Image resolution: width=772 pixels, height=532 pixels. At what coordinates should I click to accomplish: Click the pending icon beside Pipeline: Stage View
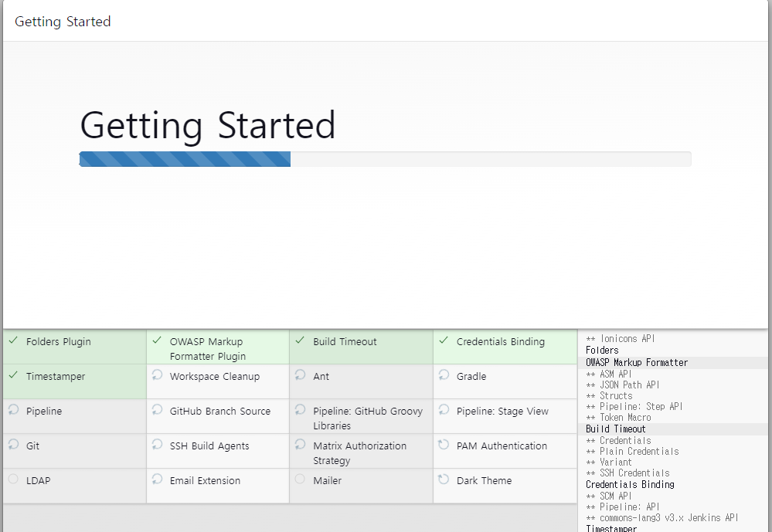444,409
